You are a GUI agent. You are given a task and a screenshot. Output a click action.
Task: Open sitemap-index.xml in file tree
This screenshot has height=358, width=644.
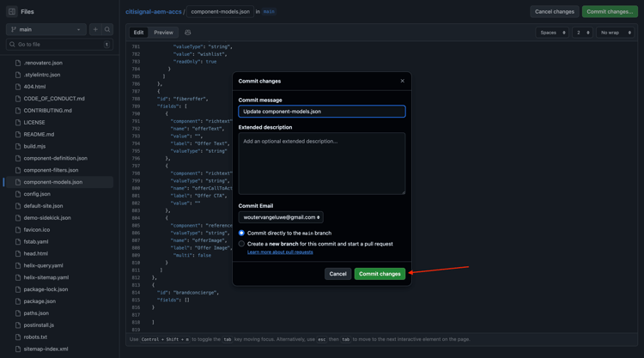(46, 349)
